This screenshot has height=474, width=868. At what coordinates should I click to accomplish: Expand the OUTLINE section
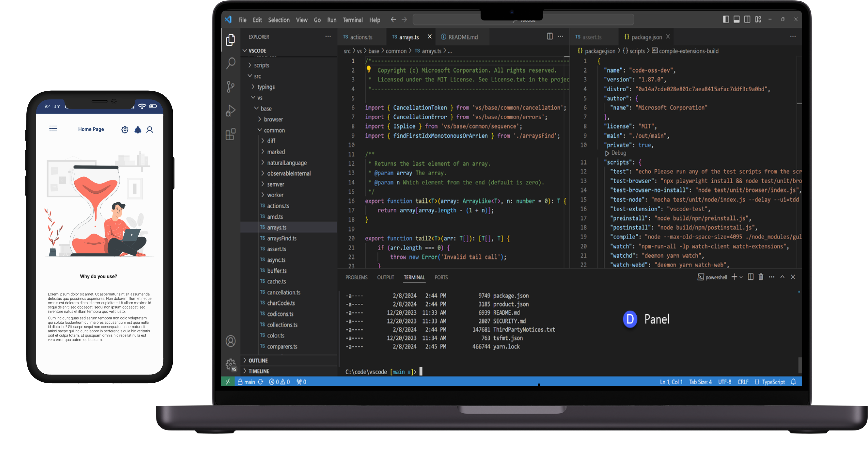tap(258, 360)
